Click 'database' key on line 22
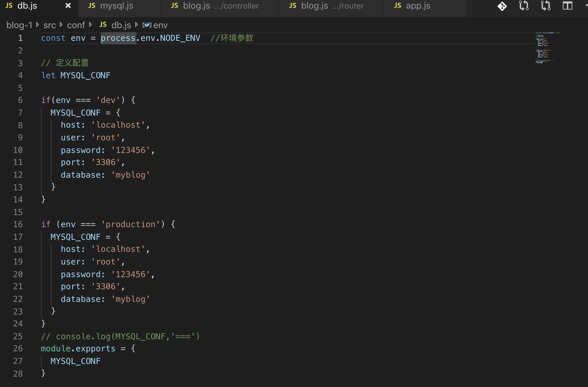This screenshot has height=387, width=588. (x=81, y=299)
